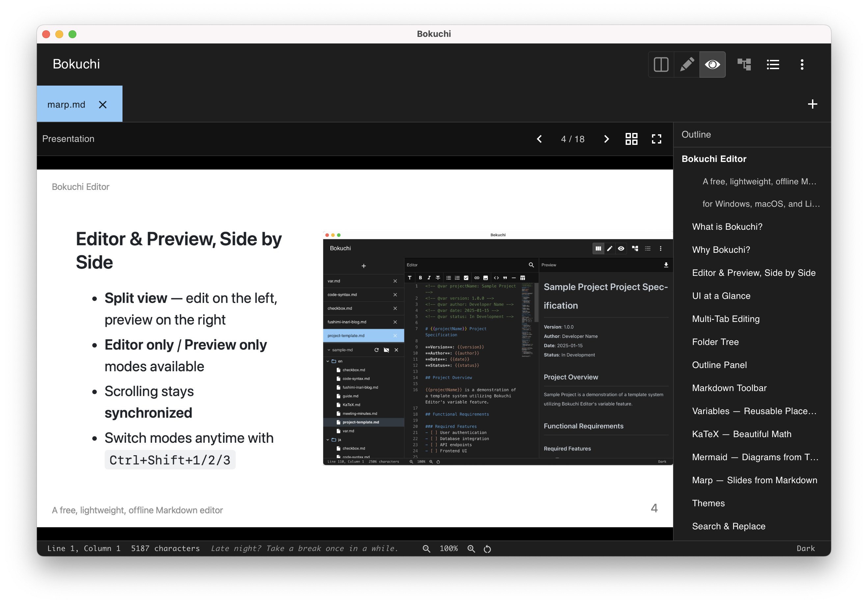Enter fullscreen presentation mode
This screenshot has height=605, width=868.
(657, 139)
